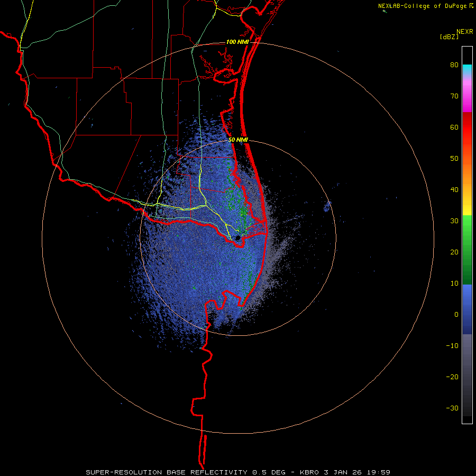Screen dimensions: 476x476
Task: Select the magenta-pink band of the color scale
Action: pyautogui.click(x=467, y=94)
